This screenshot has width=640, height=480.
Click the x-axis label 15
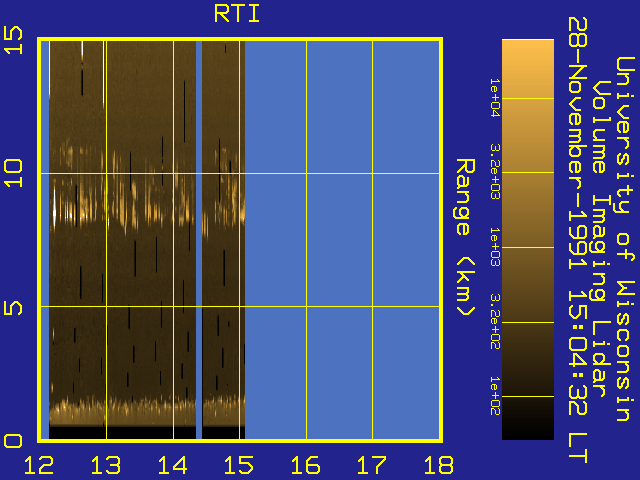pyautogui.click(x=239, y=465)
